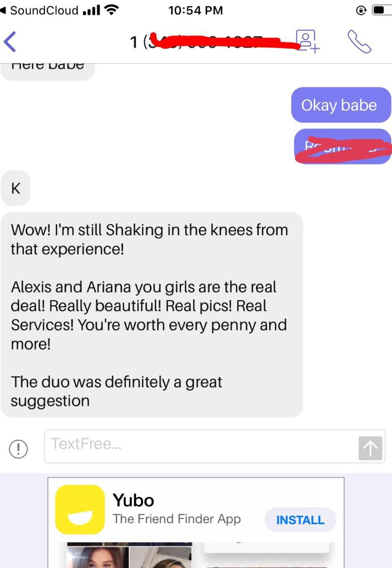The width and height of the screenshot is (392, 568).
Task: Tap the 'Okay babe' sent message bubble
Action: (341, 105)
